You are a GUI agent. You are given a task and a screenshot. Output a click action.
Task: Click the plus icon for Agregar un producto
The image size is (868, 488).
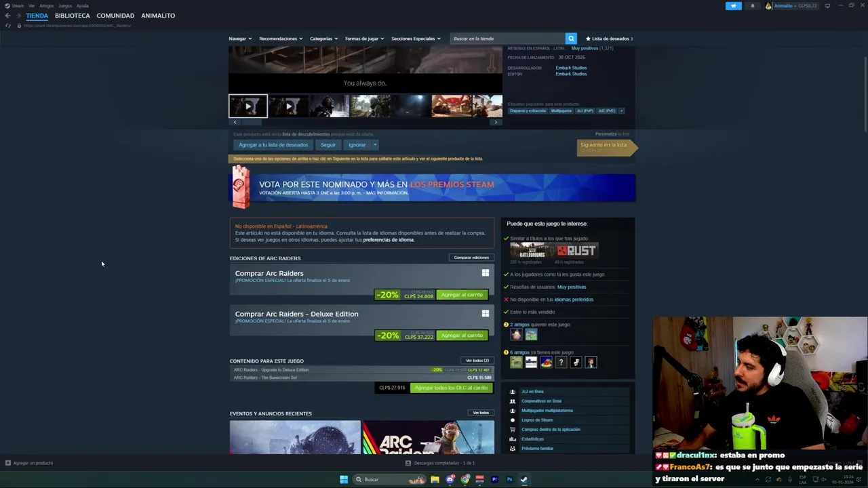tap(8, 463)
